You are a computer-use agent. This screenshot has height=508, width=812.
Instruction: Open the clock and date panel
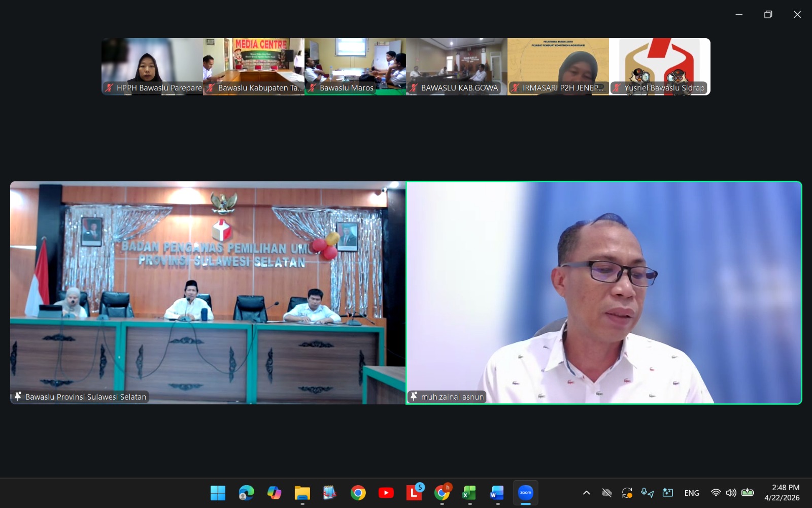pos(782,493)
